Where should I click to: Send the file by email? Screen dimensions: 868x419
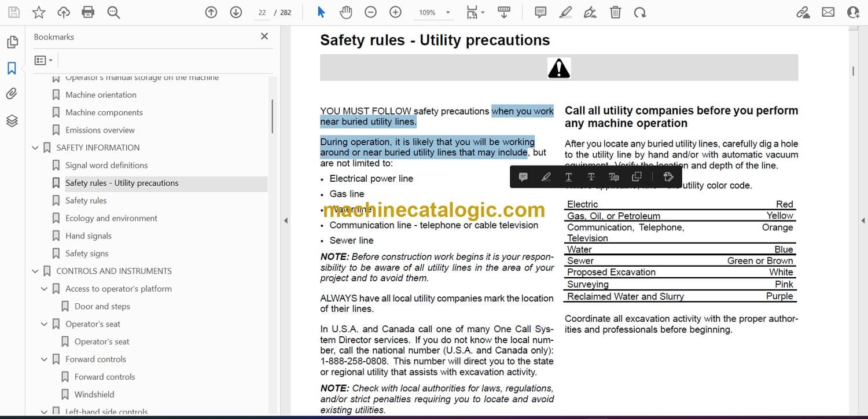828,12
